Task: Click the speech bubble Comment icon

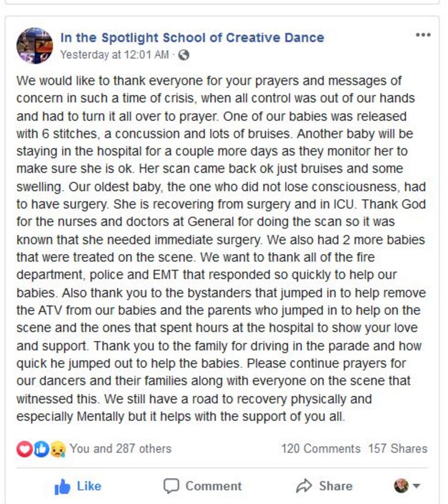Action: click(171, 486)
